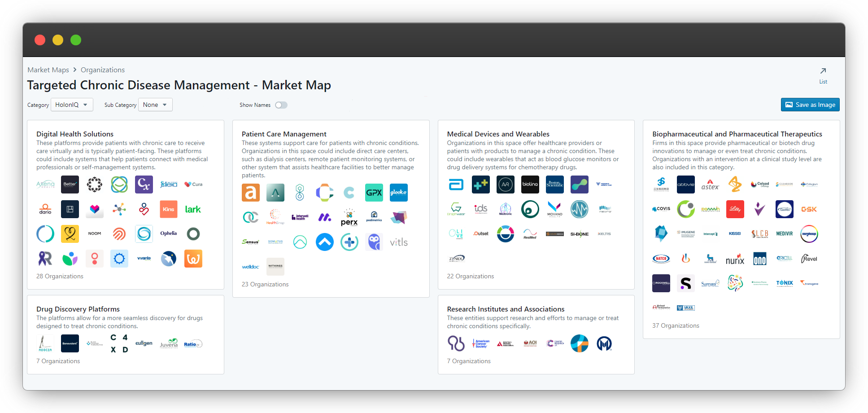This screenshot has width=868, height=413.
Task: Select the blue ono logo
Action: [x=760, y=259]
